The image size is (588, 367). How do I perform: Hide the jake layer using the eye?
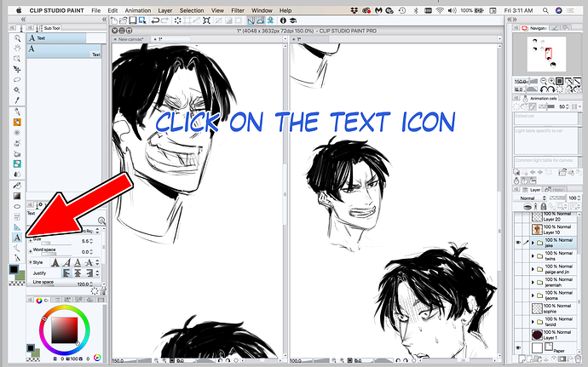coord(519,243)
